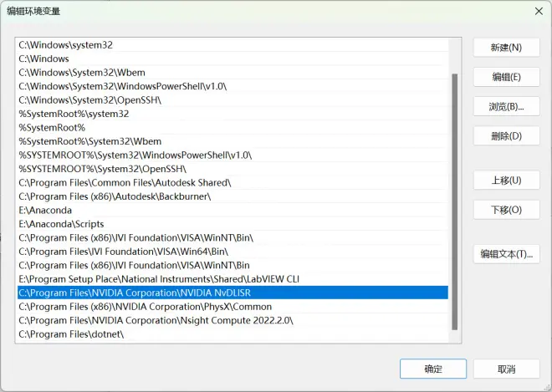The image size is (552, 392).
Task: Select the %SystemRoot%\system32 entry
Action: click(233, 114)
